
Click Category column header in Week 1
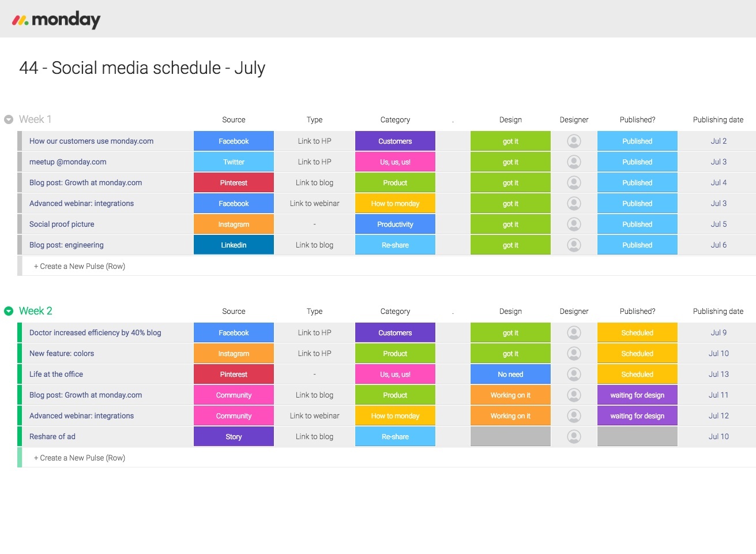(395, 120)
